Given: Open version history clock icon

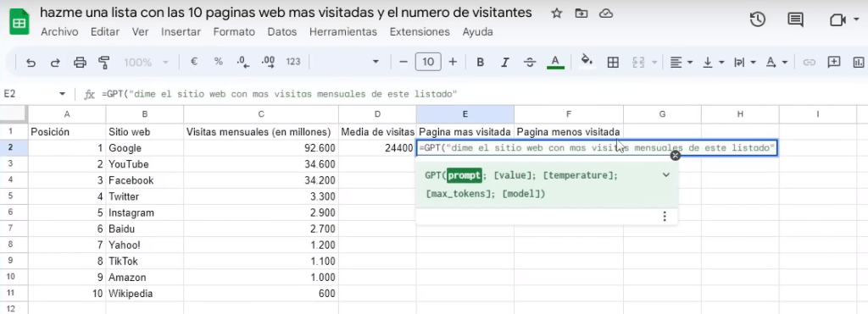Looking at the screenshot, I should click(757, 20).
